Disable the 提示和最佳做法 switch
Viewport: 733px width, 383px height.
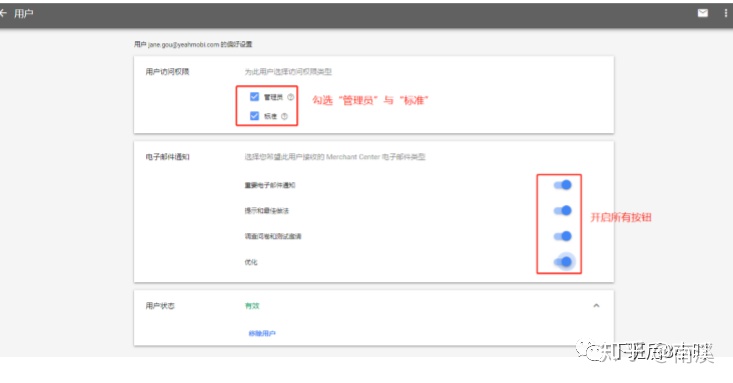point(563,210)
